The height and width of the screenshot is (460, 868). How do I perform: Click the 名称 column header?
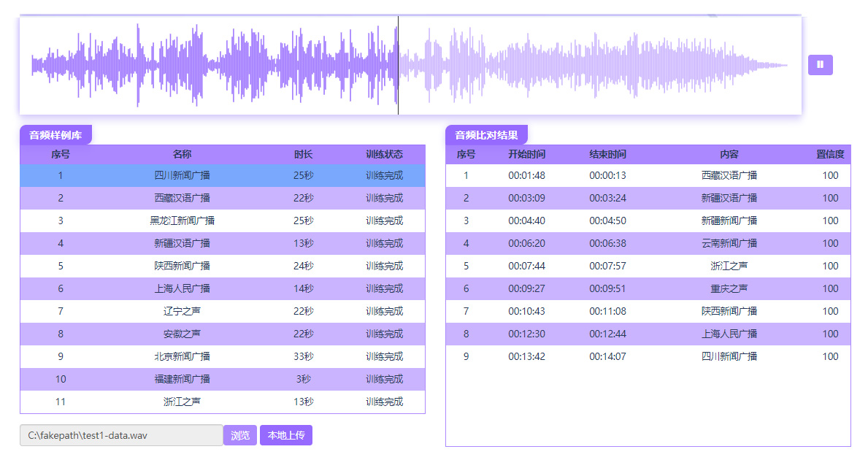(x=182, y=155)
